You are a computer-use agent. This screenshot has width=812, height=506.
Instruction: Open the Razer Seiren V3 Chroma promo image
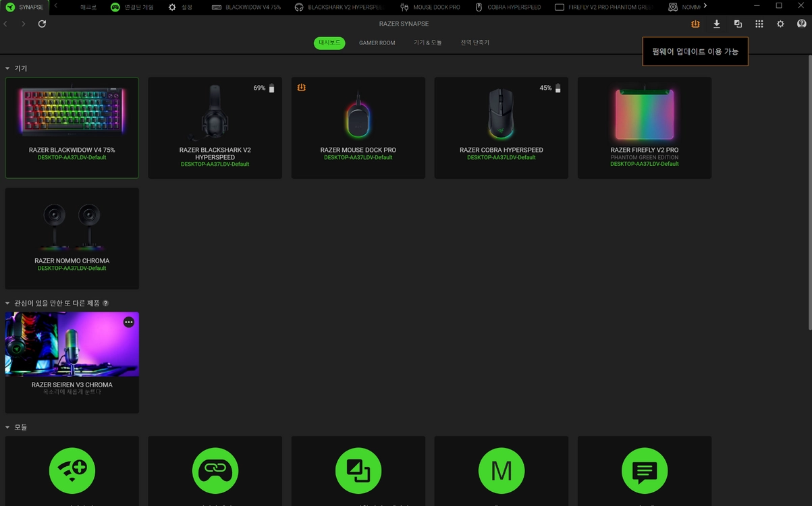72,344
